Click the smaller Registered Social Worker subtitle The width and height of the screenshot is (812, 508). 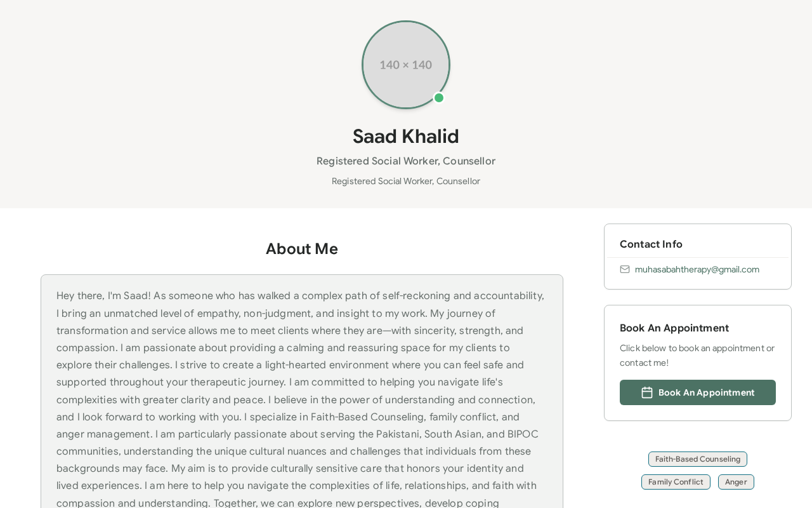click(x=406, y=181)
